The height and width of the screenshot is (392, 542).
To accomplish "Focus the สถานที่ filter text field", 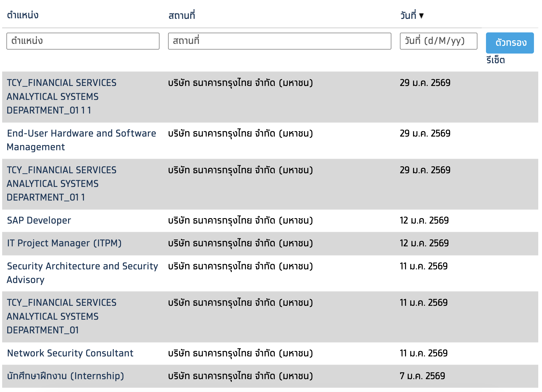I will [x=279, y=41].
